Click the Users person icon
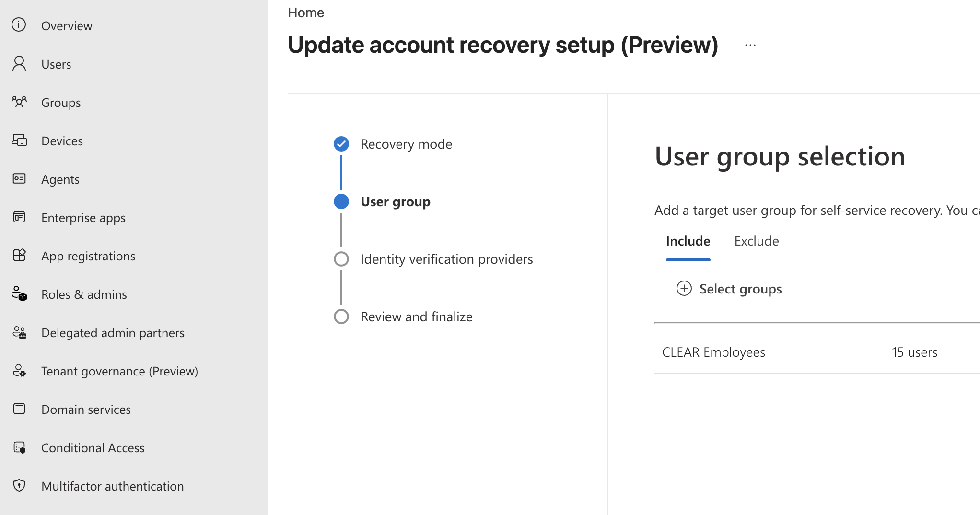The height and width of the screenshot is (515, 980). [x=19, y=63]
